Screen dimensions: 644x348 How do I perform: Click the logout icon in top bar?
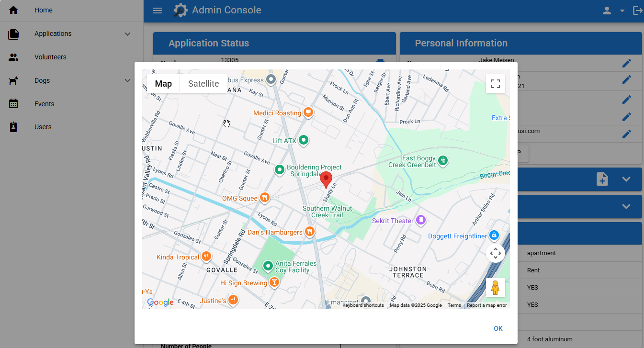pos(638,10)
